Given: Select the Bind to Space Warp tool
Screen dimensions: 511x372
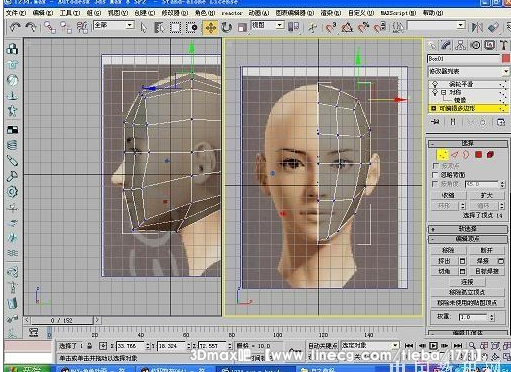Looking at the screenshot, I should [82, 27].
